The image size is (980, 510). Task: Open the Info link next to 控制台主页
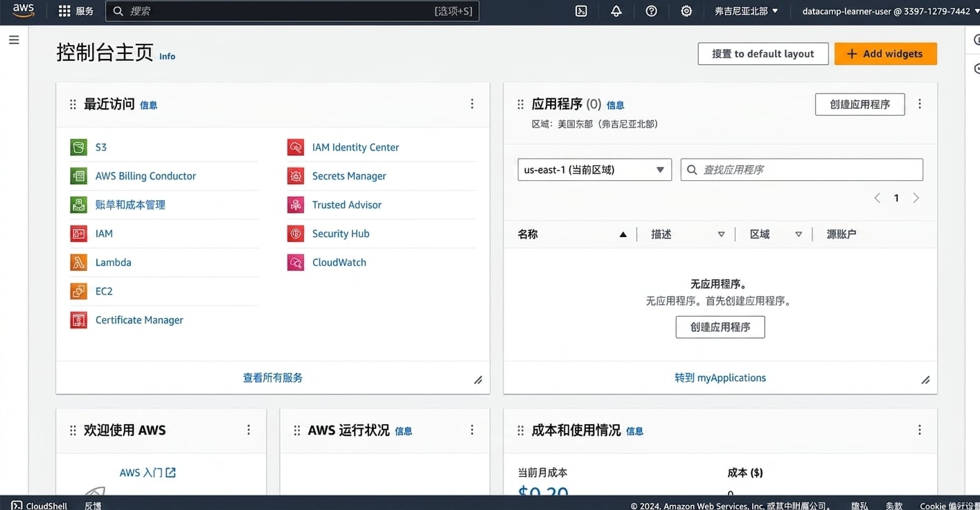tap(167, 56)
